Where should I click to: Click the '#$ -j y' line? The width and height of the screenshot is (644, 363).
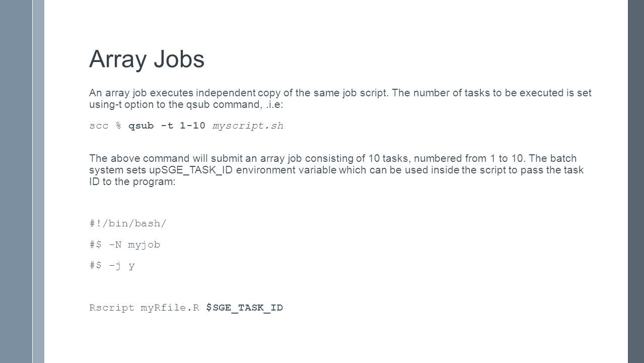click(x=112, y=266)
